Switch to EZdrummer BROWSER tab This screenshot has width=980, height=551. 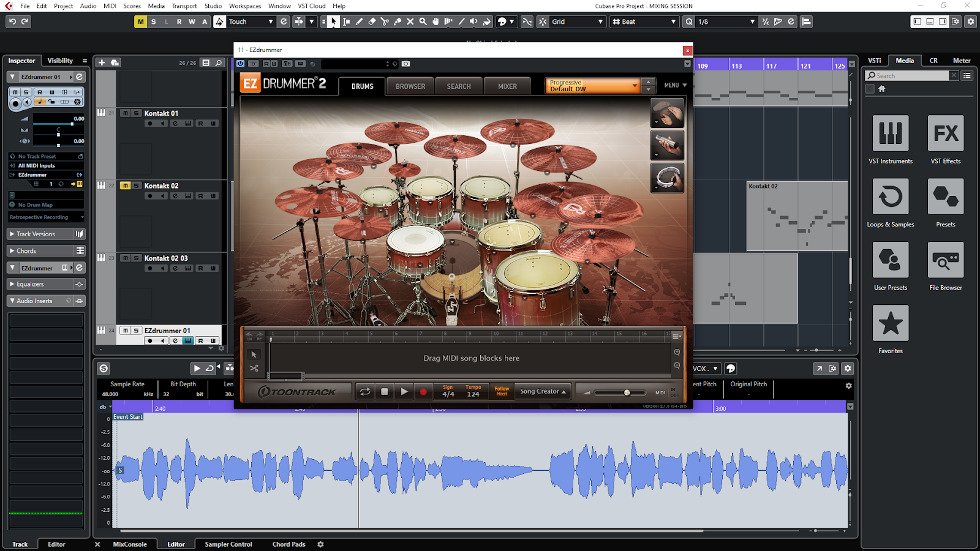(x=410, y=86)
